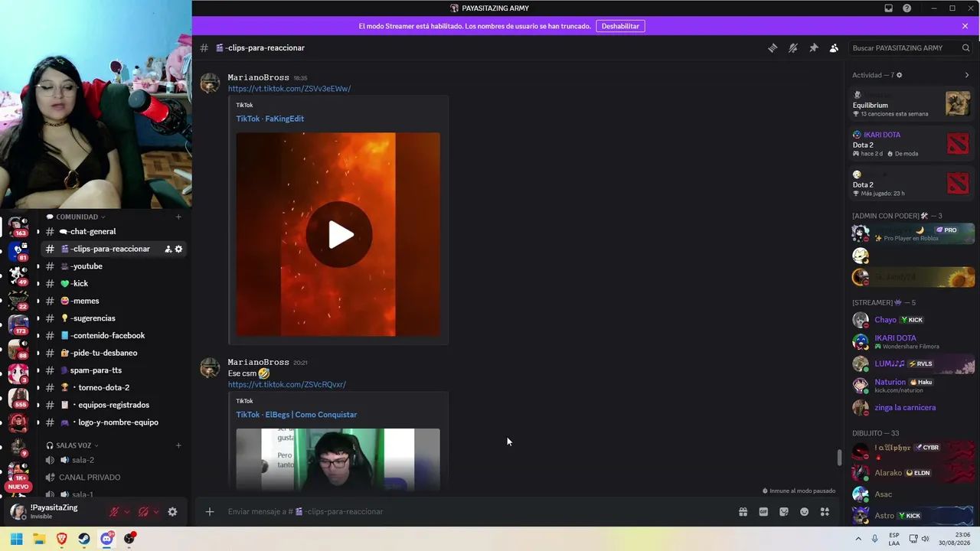The image size is (980, 551).
Task: Open File Explorer from the taskbar
Action: 39,539
